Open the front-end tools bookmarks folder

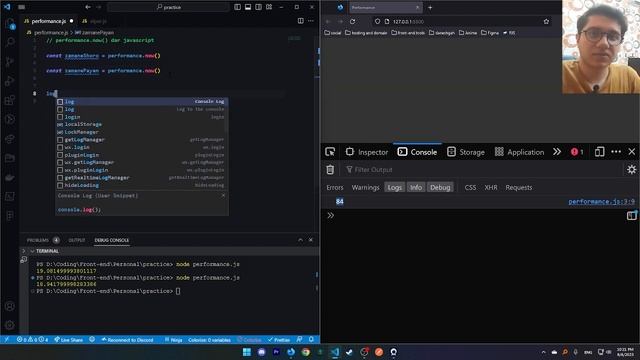pos(408,33)
